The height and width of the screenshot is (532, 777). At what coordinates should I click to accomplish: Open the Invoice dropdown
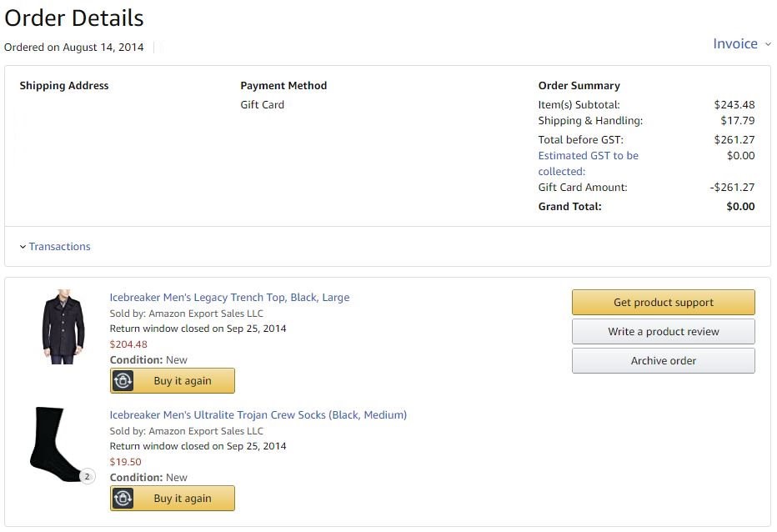(735, 44)
